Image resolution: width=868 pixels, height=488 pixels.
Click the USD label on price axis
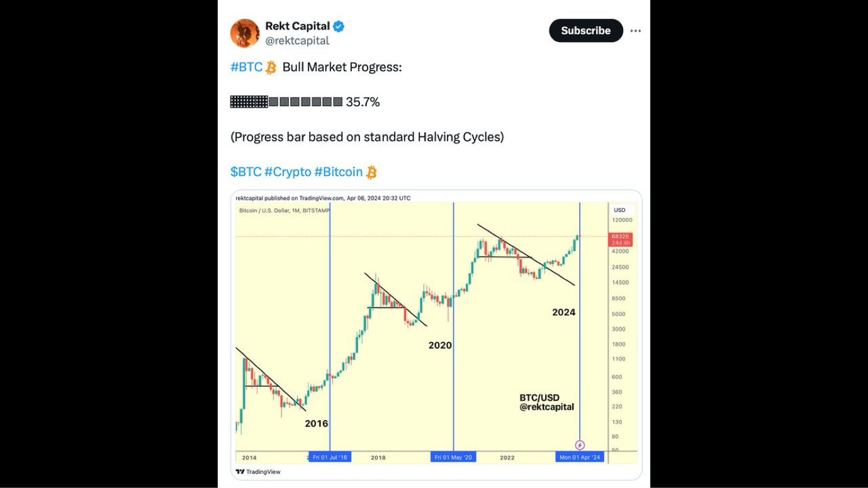pyautogui.click(x=619, y=210)
